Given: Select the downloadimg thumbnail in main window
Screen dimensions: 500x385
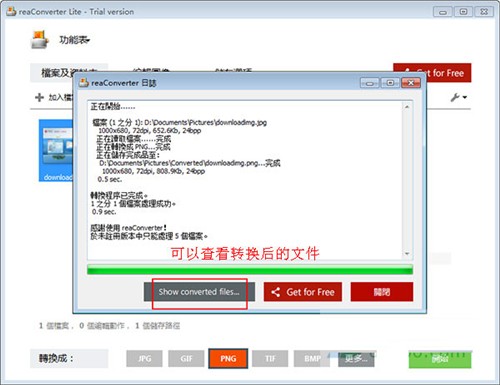Looking at the screenshot, I should pos(56,151).
